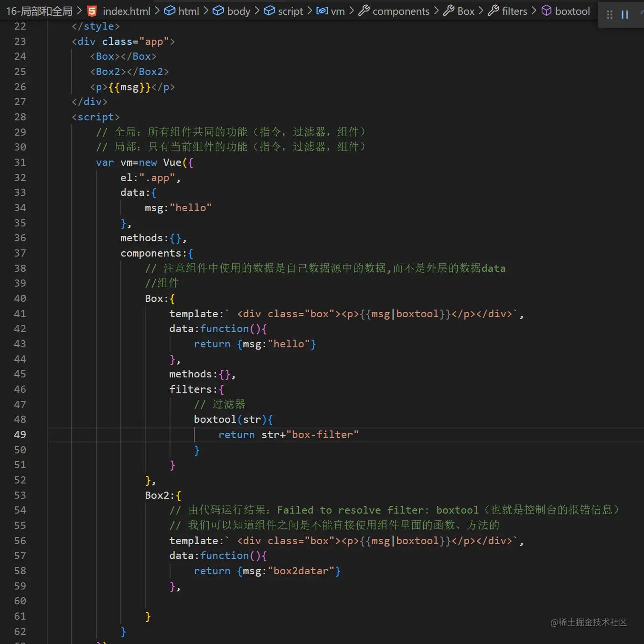The height and width of the screenshot is (644, 644).
Task: Open the filters property breadcrumb
Action: coord(507,11)
